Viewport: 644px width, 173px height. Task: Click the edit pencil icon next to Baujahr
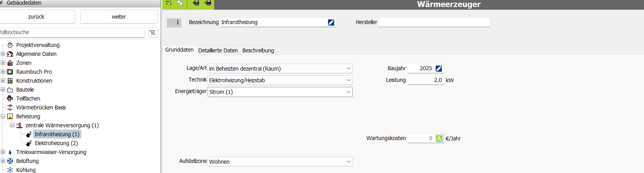click(439, 69)
